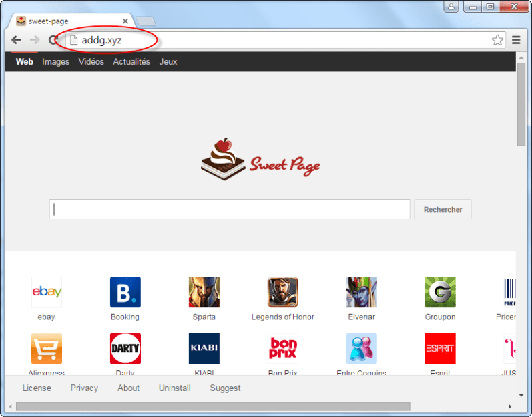Image resolution: width=532 pixels, height=417 pixels.
Task: Open the License footer link
Action: [37, 388]
